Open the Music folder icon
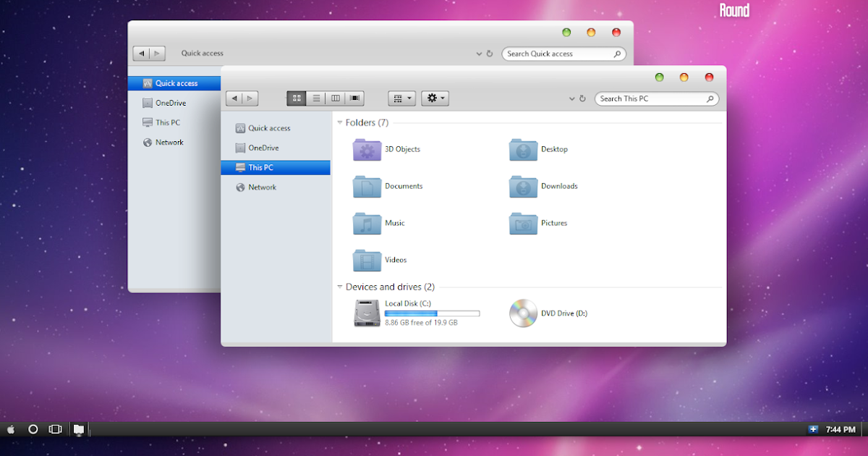This screenshot has height=456, width=868. [x=367, y=223]
